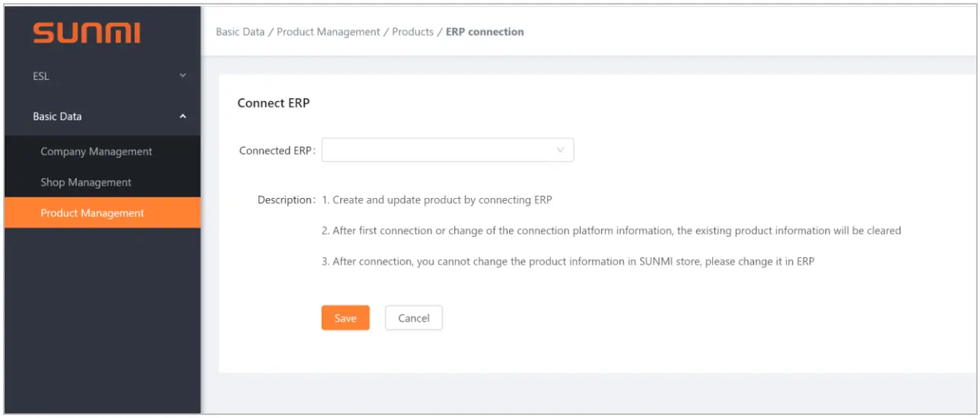Screen dimensions: 980x418
Task: Save the ERP connection
Action: tap(345, 318)
